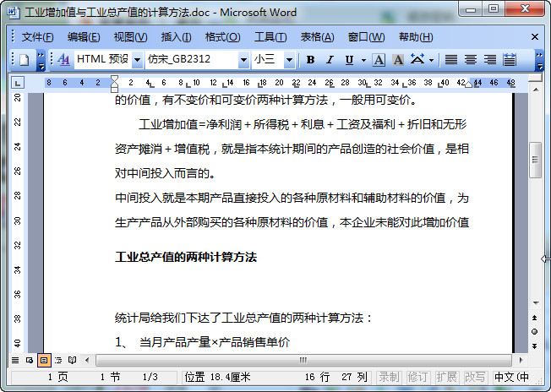Image resolution: width=551 pixels, height=392 pixels.
Task: Click the vertical scroll down arrow
Action: pos(536,302)
